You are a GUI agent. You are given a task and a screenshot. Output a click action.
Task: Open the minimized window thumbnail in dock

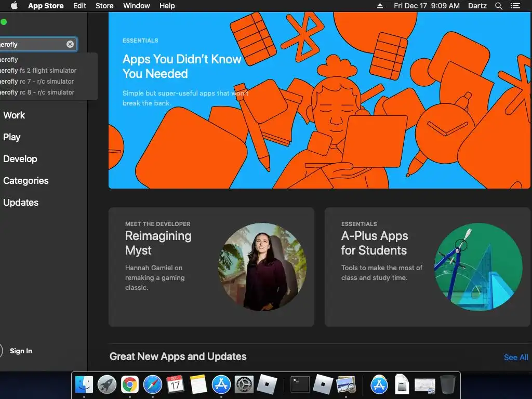[425, 386]
